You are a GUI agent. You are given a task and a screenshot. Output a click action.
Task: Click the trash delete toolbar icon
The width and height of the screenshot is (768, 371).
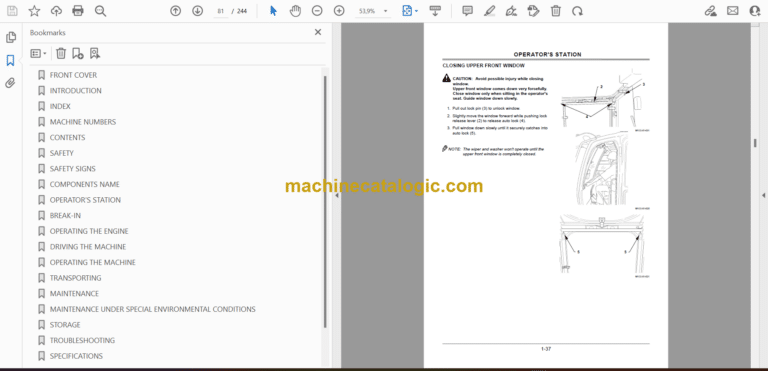[x=555, y=11]
